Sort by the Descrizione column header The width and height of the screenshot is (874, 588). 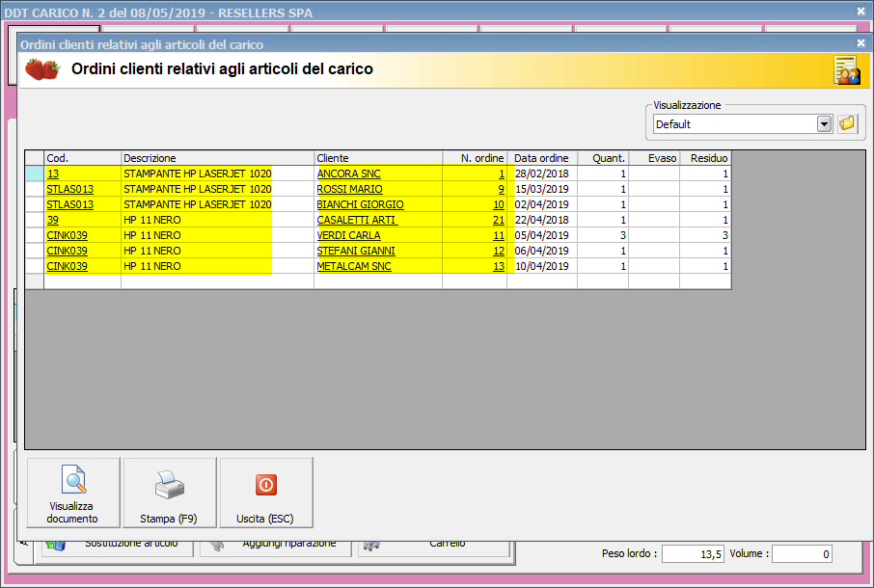click(x=217, y=158)
